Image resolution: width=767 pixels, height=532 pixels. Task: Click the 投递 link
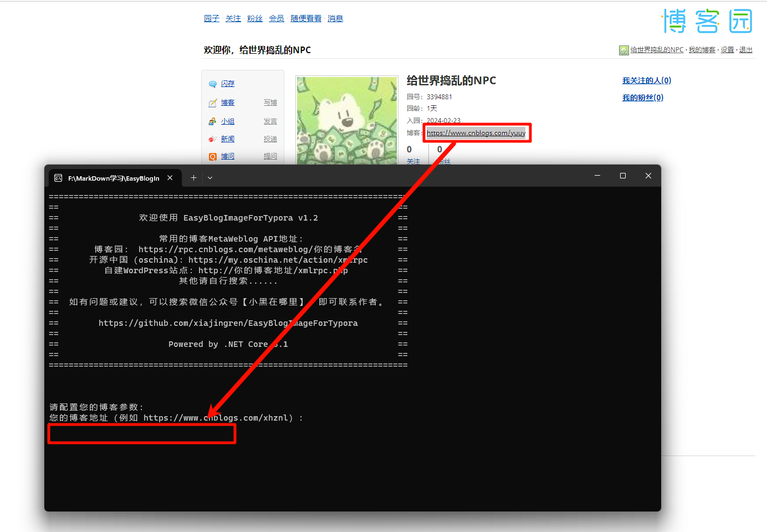tap(270, 139)
